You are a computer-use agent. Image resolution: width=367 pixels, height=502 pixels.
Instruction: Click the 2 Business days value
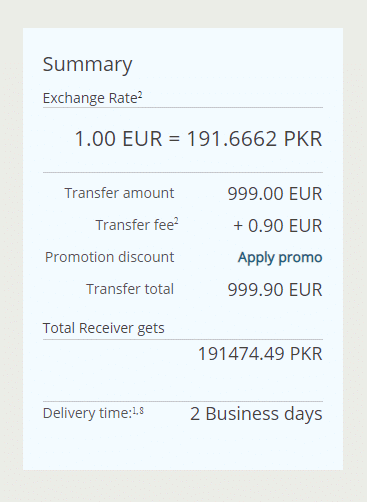(x=256, y=414)
